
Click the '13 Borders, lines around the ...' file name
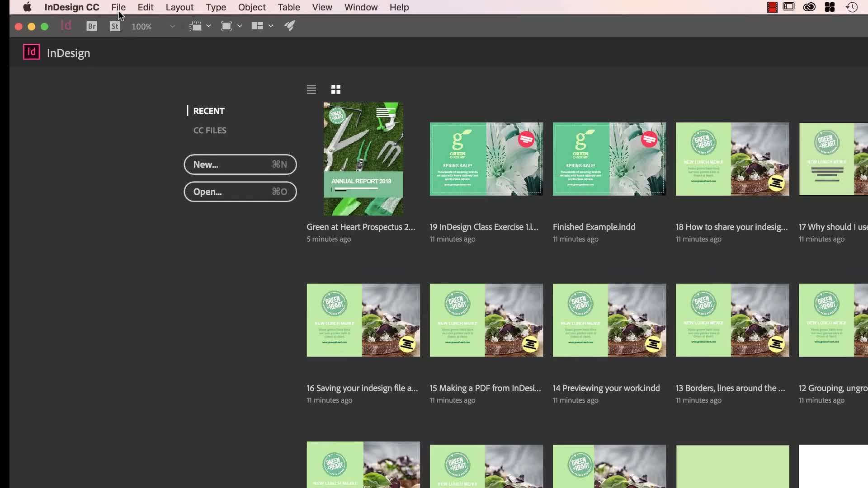pos(730,388)
